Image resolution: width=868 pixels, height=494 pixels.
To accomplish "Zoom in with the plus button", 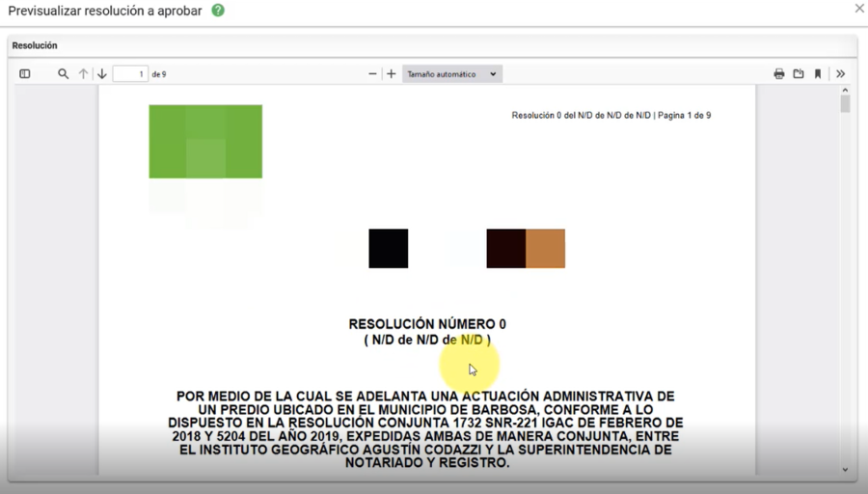I will (392, 74).
